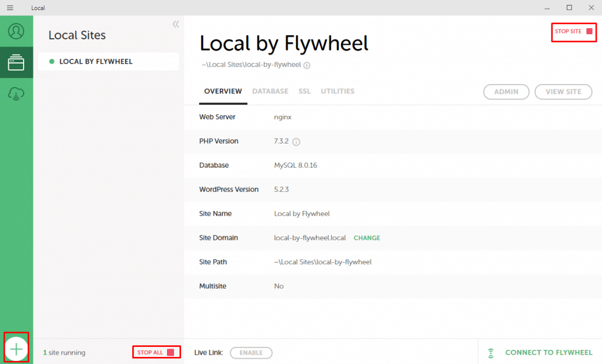Switch to the SSL tab

[x=305, y=91]
